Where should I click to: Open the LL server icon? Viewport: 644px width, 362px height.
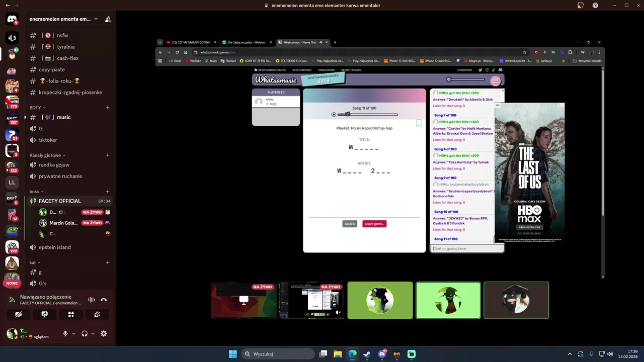click(12, 183)
